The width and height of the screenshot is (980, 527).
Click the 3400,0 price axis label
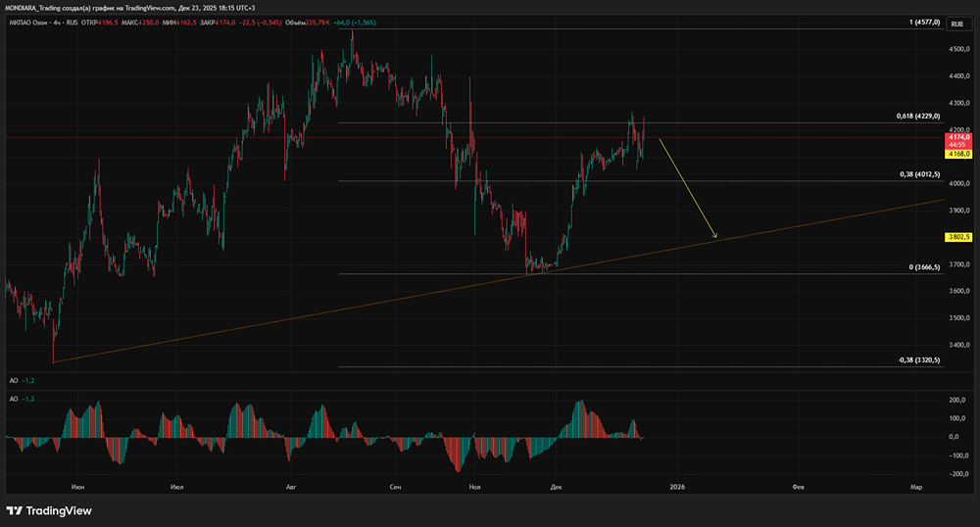tap(958, 345)
